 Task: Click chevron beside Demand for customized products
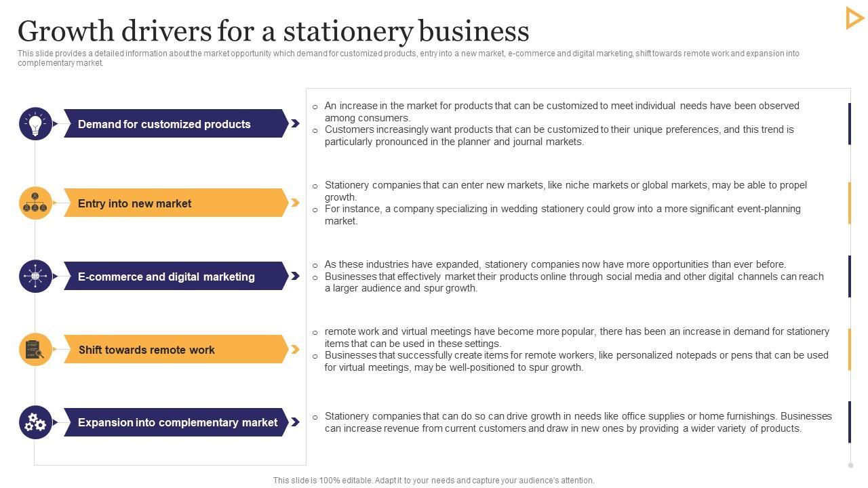pyautogui.click(x=295, y=123)
